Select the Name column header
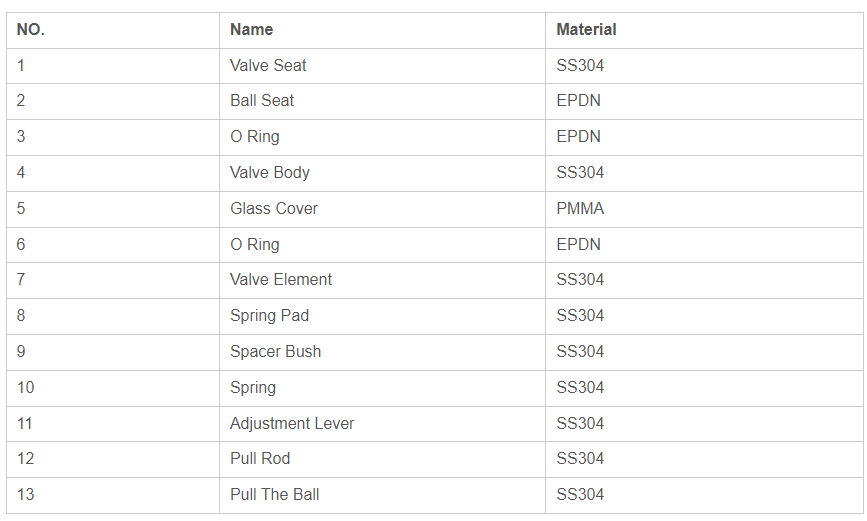This screenshot has width=867, height=521. [382, 30]
